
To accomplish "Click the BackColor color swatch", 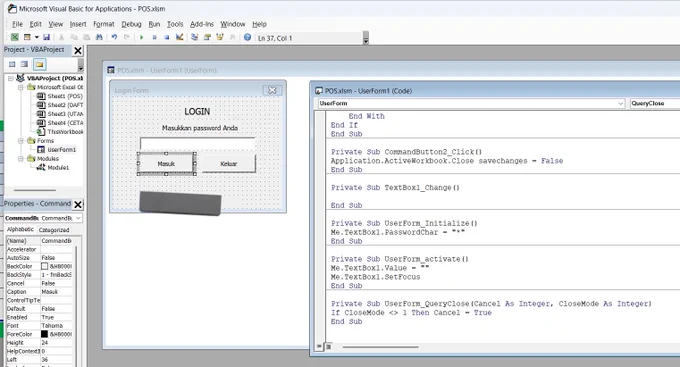I will [44, 266].
